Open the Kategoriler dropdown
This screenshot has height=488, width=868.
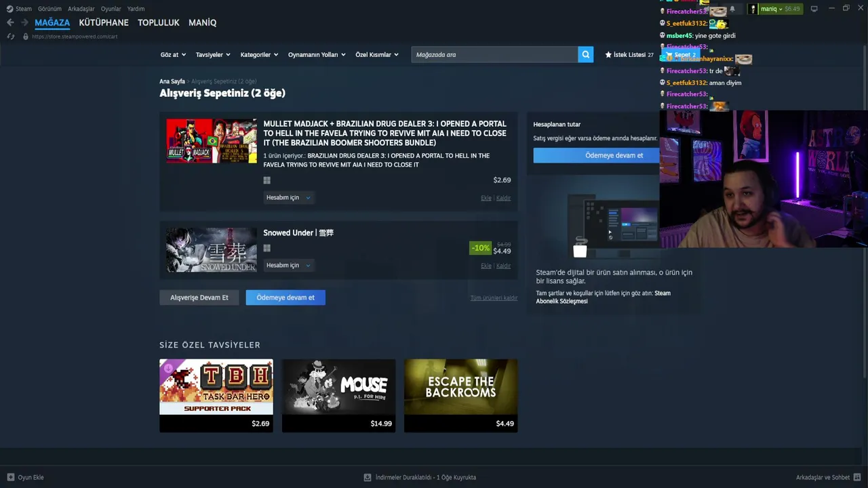259,55
